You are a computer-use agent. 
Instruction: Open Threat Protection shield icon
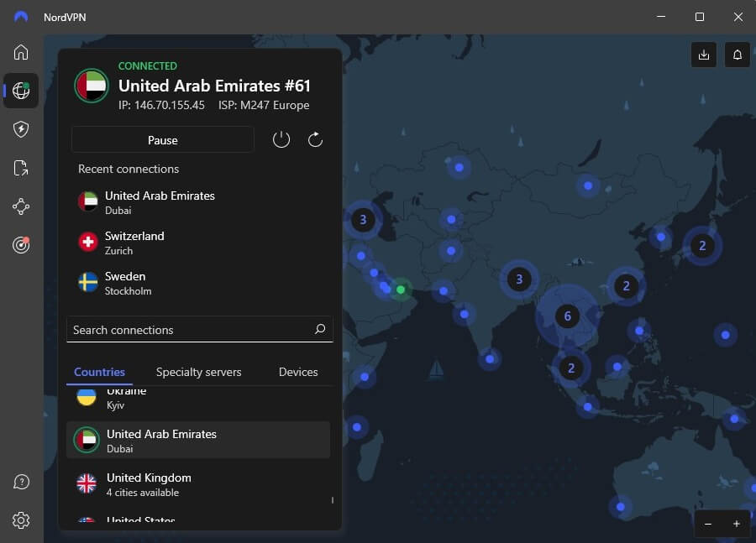point(21,129)
